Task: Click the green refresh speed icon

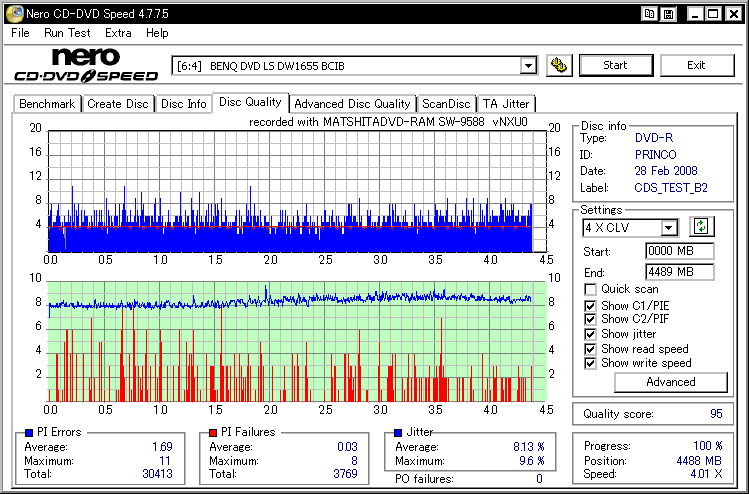Action: (701, 227)
